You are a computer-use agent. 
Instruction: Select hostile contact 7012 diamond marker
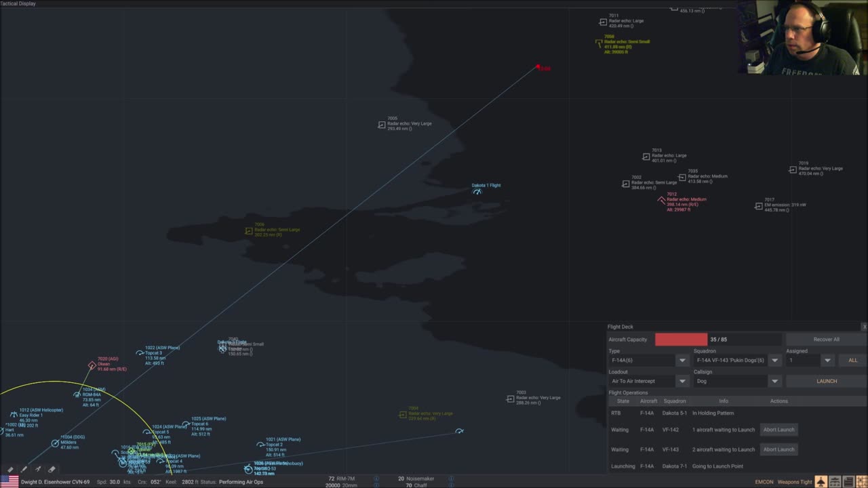click(662, 200)
